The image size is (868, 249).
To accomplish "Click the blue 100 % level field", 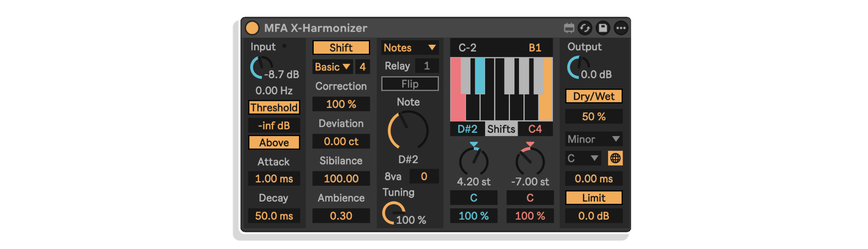I will point(474,216).
